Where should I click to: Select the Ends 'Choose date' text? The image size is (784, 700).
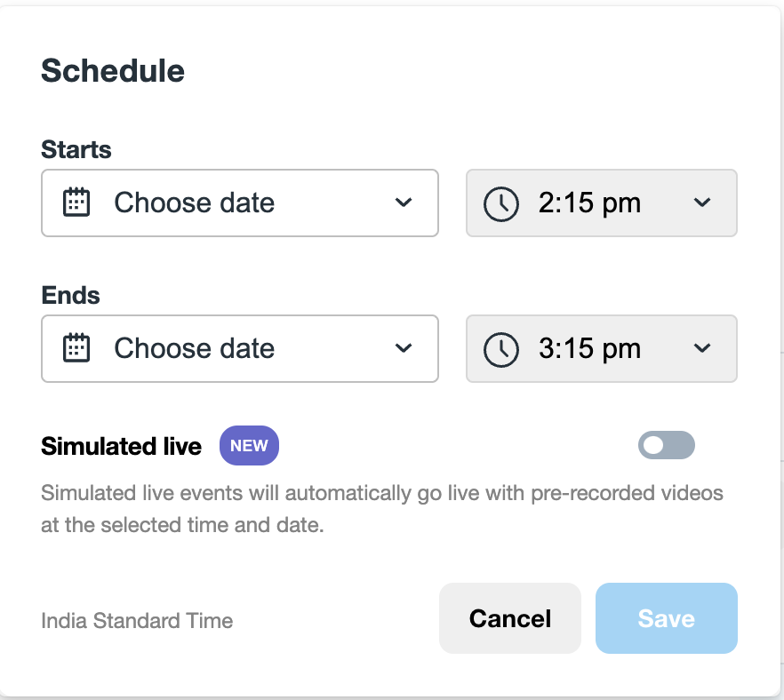click(194, 348)
